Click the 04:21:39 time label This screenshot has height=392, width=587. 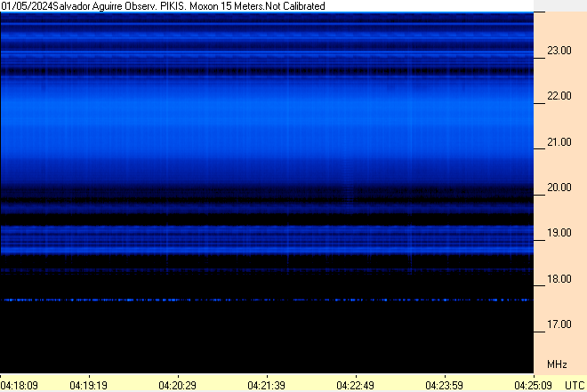(267, 385)
